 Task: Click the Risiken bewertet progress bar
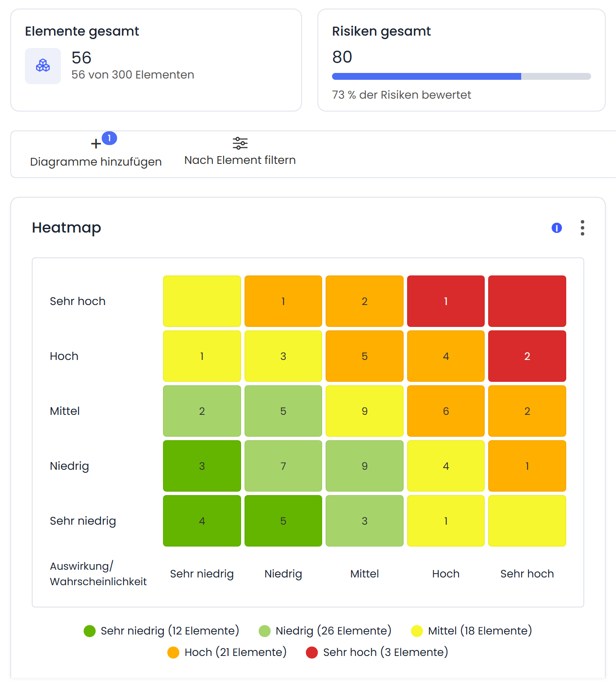462,76
